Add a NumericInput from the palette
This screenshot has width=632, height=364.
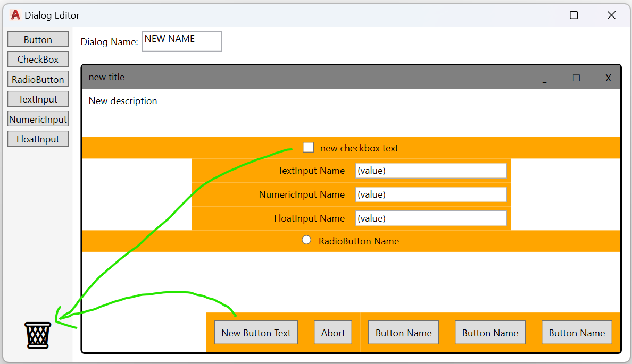(x=38, y=119)
